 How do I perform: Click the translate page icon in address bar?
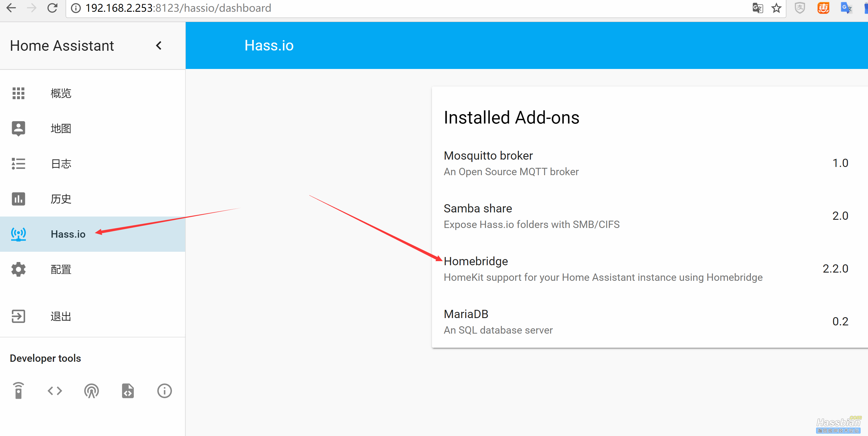click(757, 8)
